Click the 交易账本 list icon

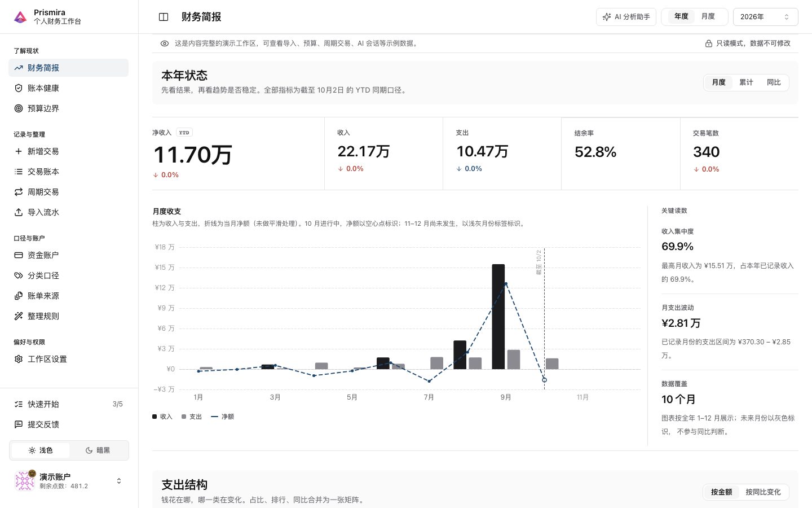point(19,172)
